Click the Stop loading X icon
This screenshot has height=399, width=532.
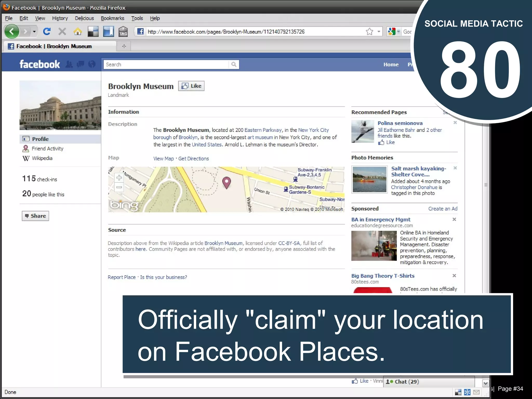(x=62, y=32)
